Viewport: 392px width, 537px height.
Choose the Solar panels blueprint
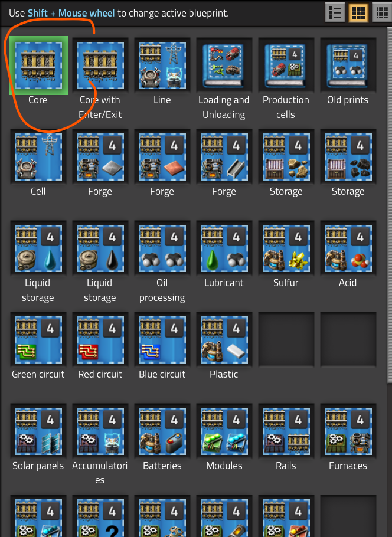click(38, 431)
